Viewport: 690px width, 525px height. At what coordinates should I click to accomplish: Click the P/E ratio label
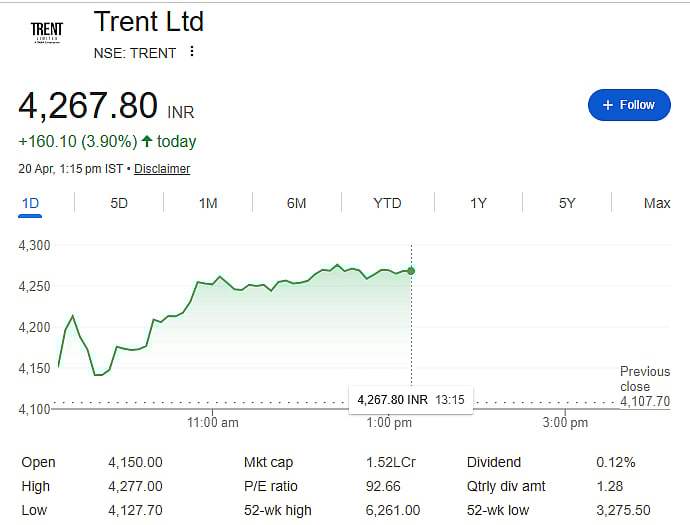point(271,486)
